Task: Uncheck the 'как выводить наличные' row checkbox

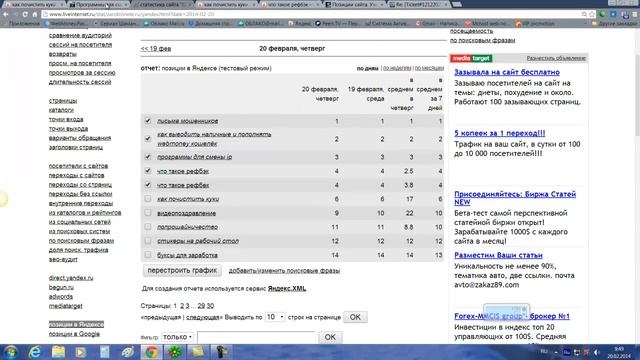Action: click(148, 138)
